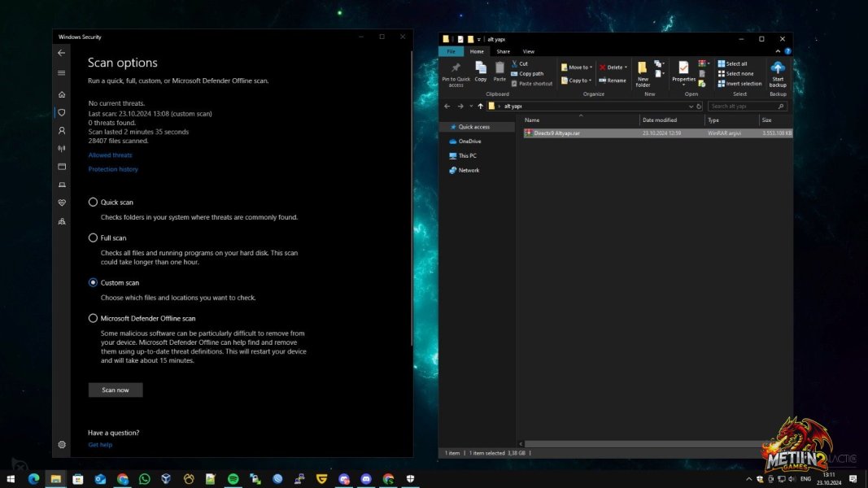Click the Scan now button

coord(116,390)
